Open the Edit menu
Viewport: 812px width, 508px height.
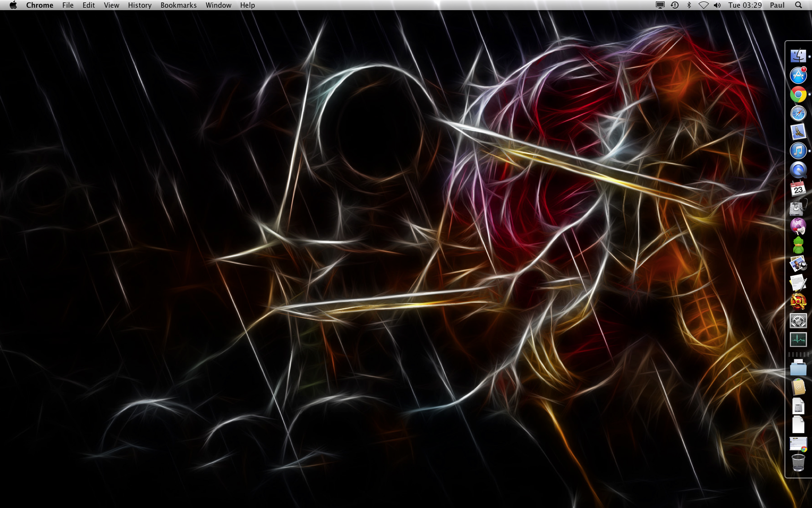click(x=88, y=5)
